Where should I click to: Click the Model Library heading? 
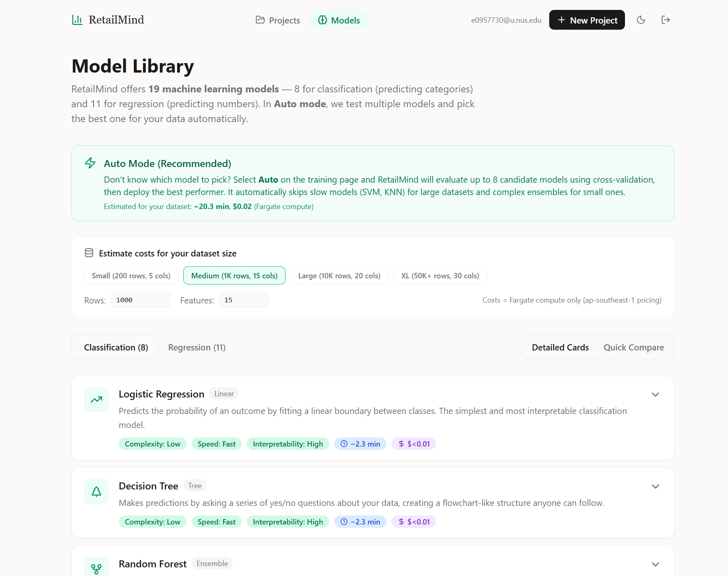(x=133, y=66)
